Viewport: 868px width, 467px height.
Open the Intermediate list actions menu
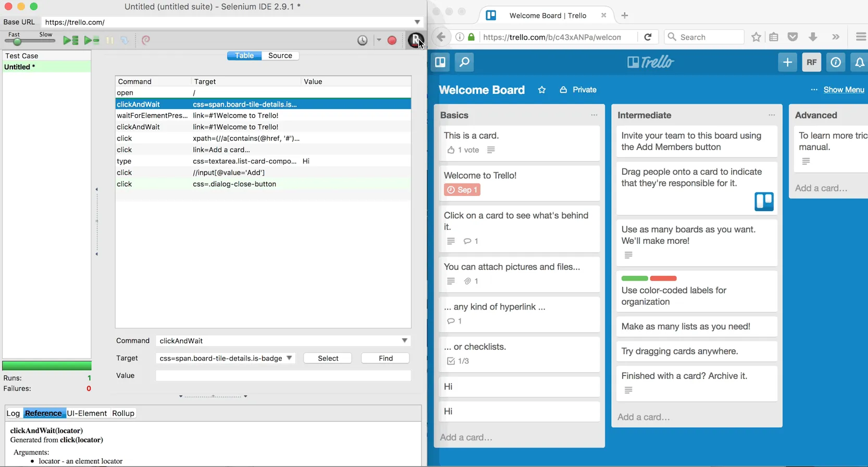[772, 115]
